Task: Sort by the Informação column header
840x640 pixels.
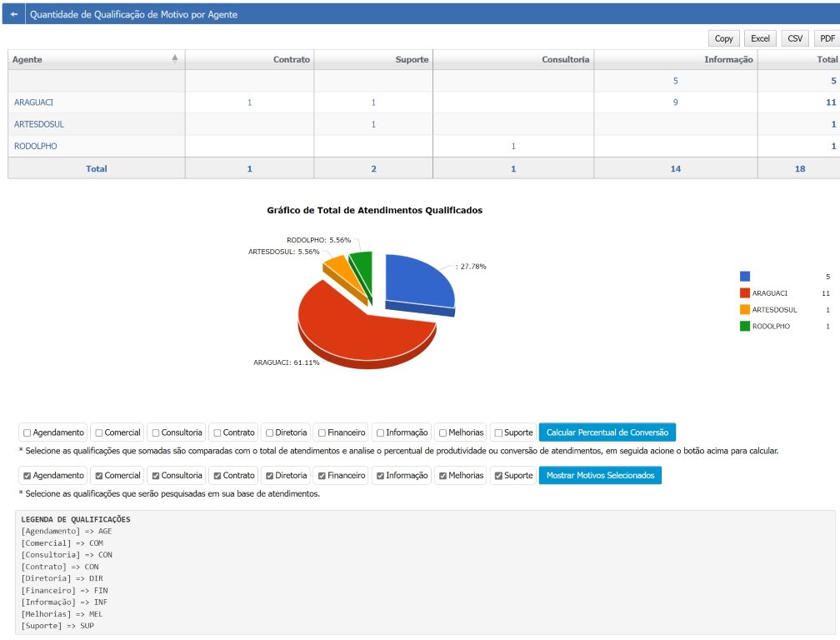Action: pyautogui.click(x=728, y=59)
